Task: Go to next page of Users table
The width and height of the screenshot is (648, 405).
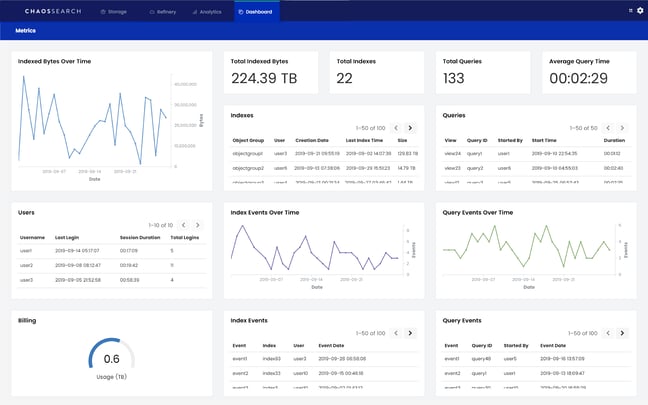Action: click(x=197, y=225)
